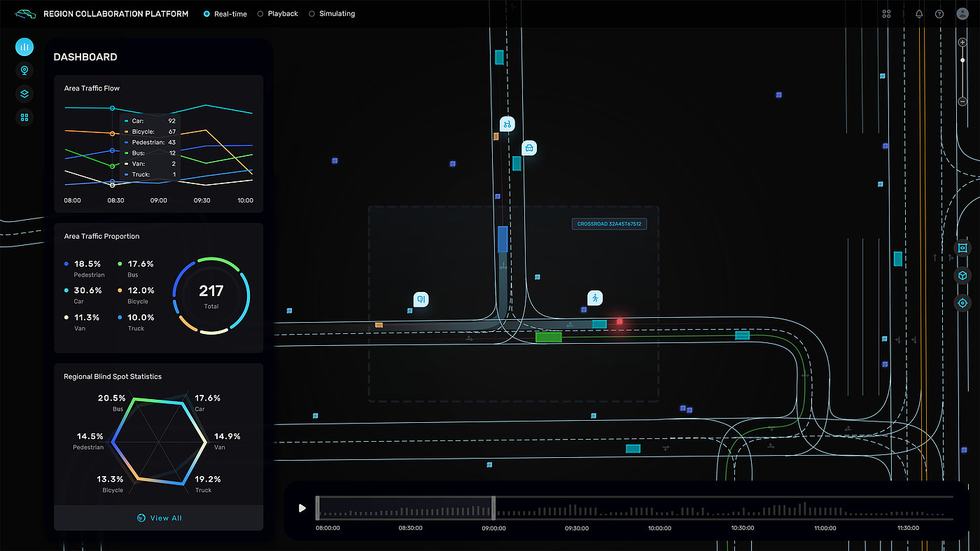Toggle the 3D cube view button
980x551 pixels.
click(962, 275)
